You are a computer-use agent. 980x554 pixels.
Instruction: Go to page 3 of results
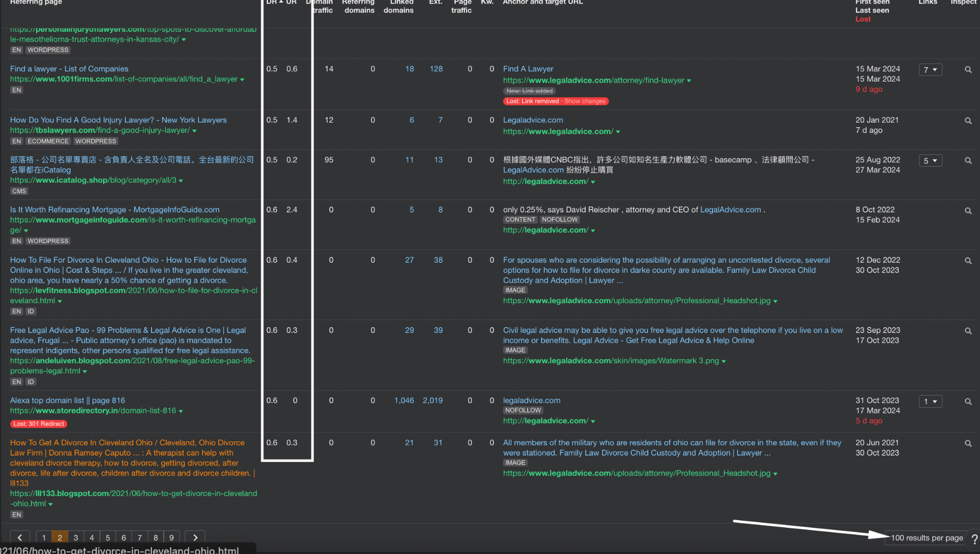(x=75, y=538)
